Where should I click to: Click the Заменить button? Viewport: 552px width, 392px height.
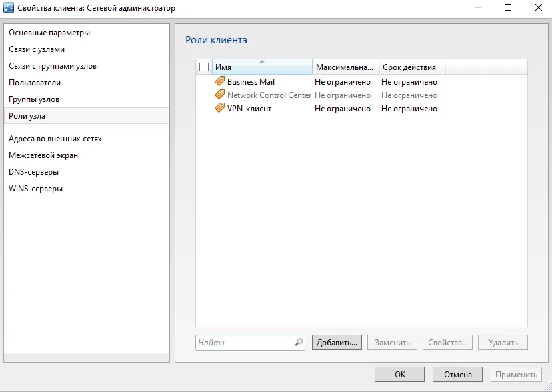point(392,343)
